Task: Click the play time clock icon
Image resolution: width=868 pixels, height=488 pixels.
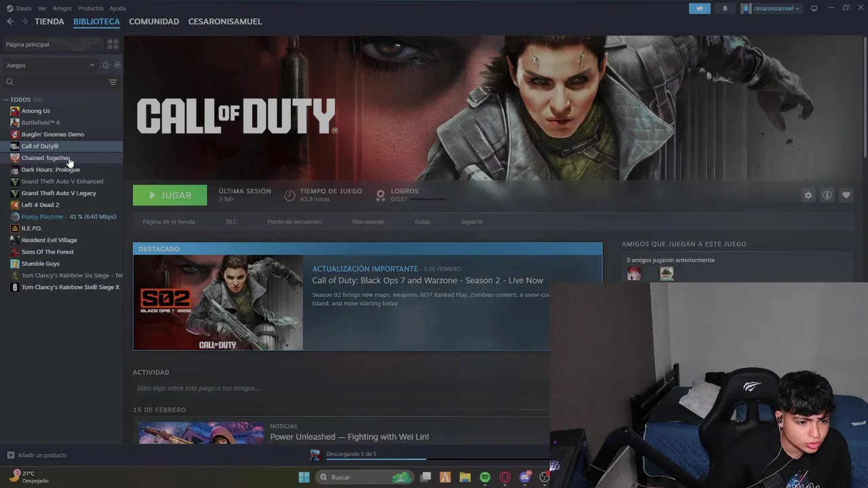Action: (x=290, y=195)
